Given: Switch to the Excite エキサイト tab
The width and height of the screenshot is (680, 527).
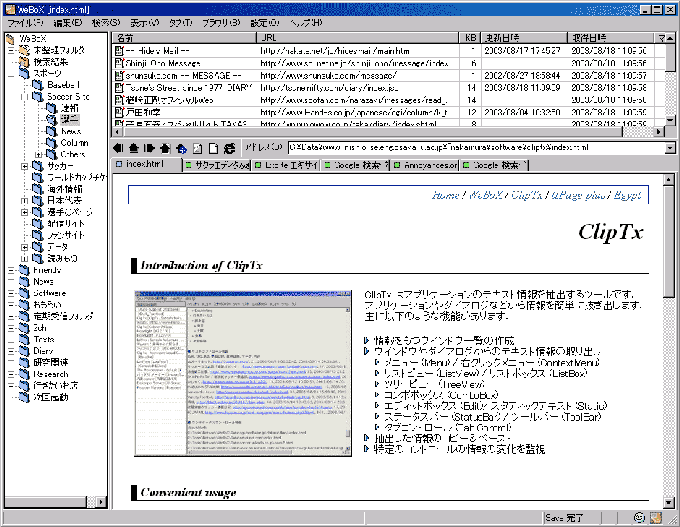Looking at the screenshot, I should point(287,165).
